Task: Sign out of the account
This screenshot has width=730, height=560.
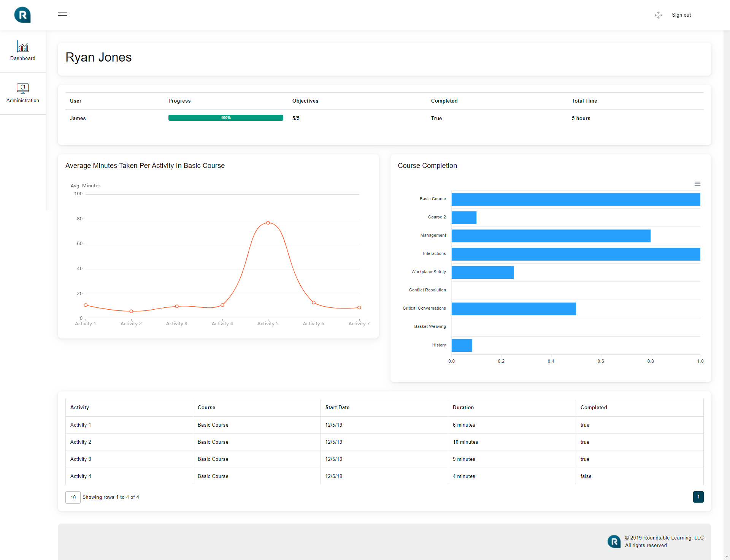Action: point(681,15)
